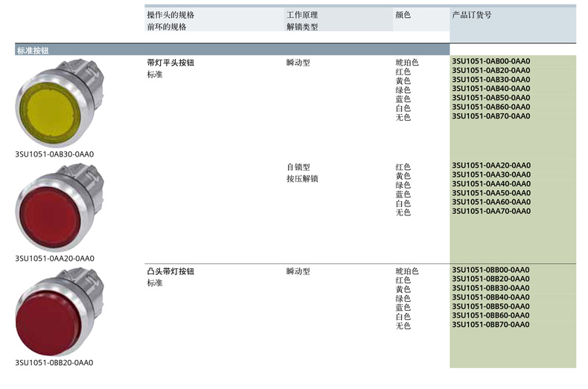Select order number 3SU1051-0AA70-0AA0
588x389 pixels.
[x=490, y=211]
